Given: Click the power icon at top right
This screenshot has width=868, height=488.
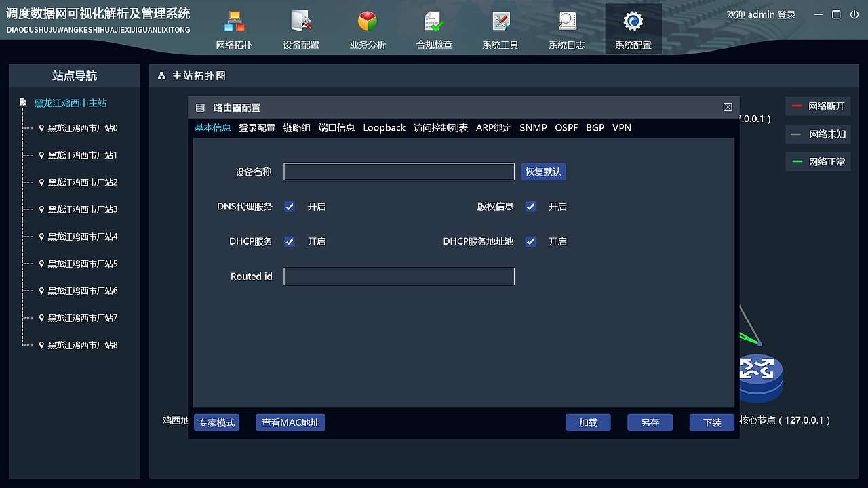Looking at the screenshot, I should pyautogui.click(x=853, y=14).
